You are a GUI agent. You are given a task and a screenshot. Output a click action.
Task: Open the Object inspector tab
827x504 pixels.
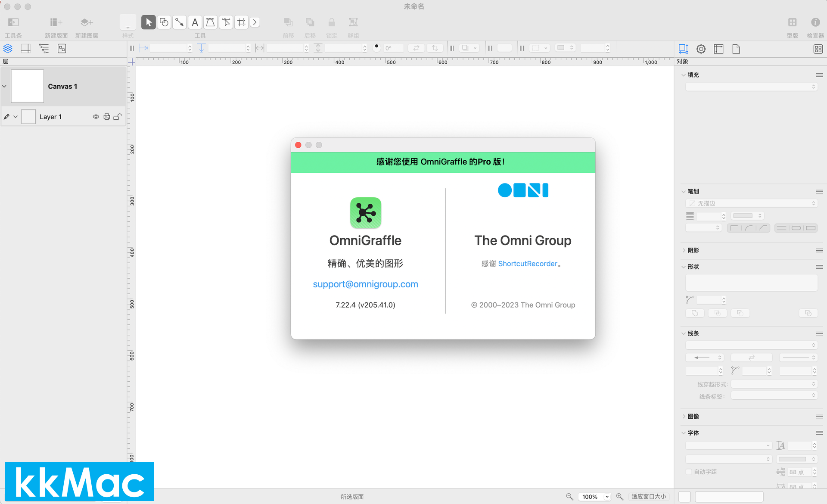pyautogui.click(x=684, y=49)
